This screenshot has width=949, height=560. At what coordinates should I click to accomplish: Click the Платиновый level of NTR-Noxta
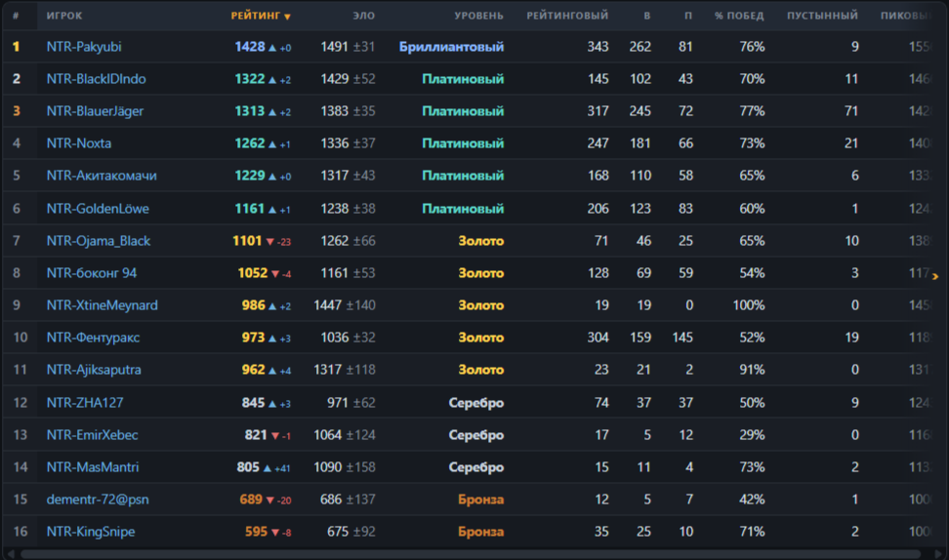[463, 143]
